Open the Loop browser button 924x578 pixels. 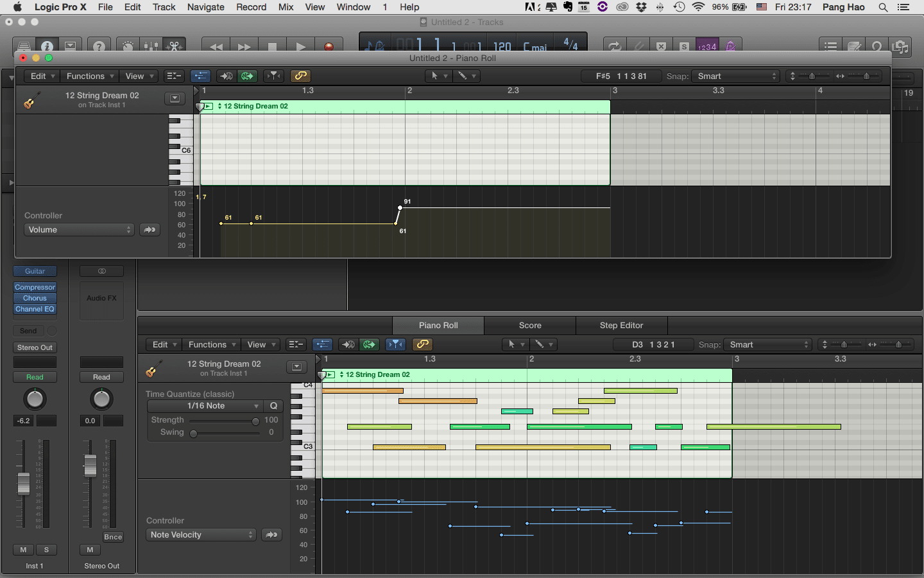pyautogui.click(x=877, y=46)
